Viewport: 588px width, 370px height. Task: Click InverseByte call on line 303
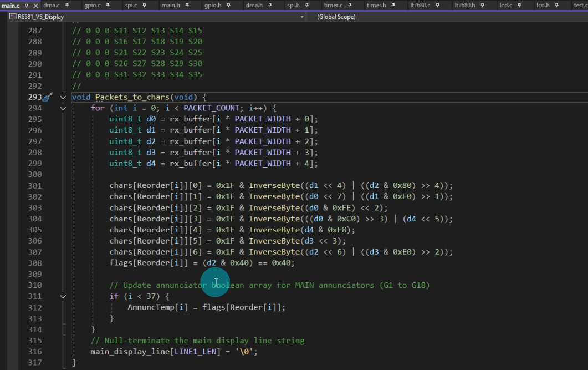point(274,207)
